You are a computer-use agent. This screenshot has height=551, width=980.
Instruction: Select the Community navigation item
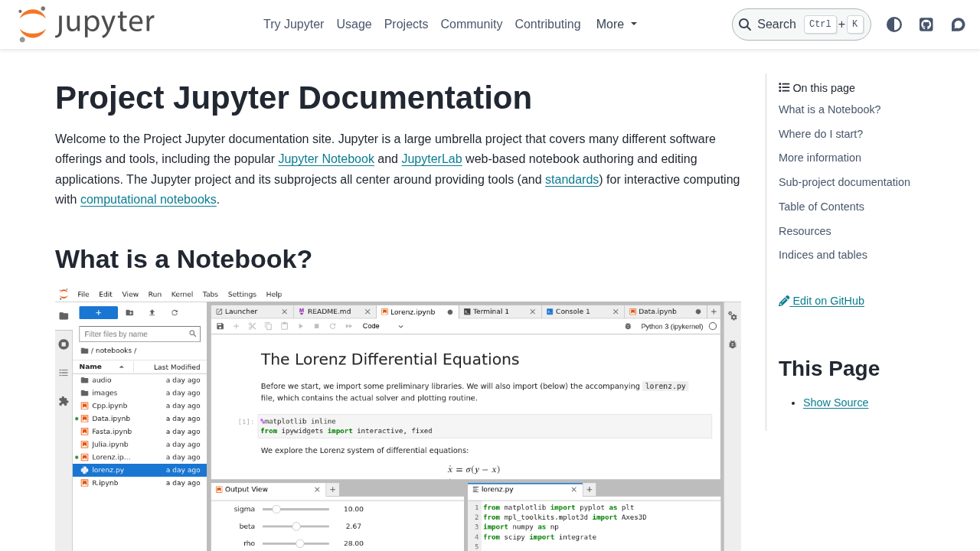(x=472, y=24)
